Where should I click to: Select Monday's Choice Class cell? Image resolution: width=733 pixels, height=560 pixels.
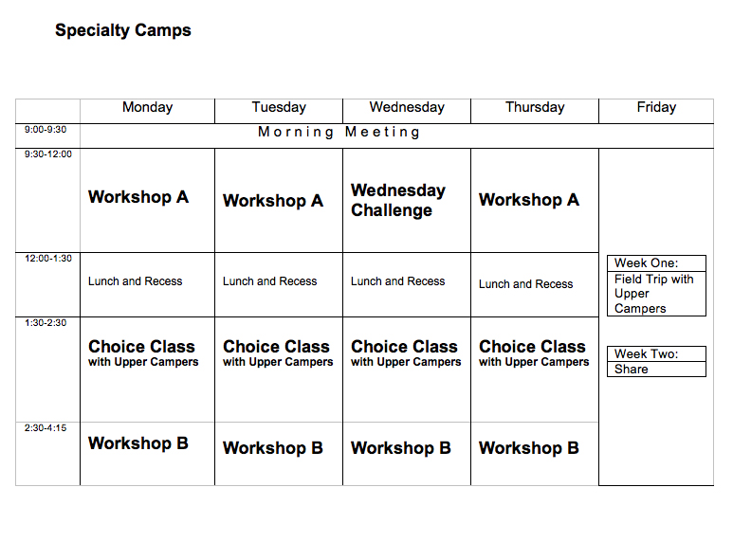pyautogui.click(x=142, y=352)
